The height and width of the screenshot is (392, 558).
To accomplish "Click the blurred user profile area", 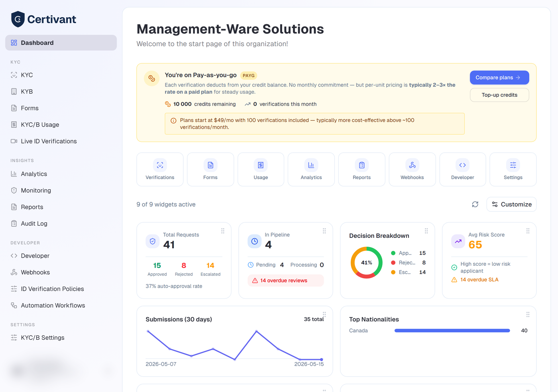I will click(61, 370).
